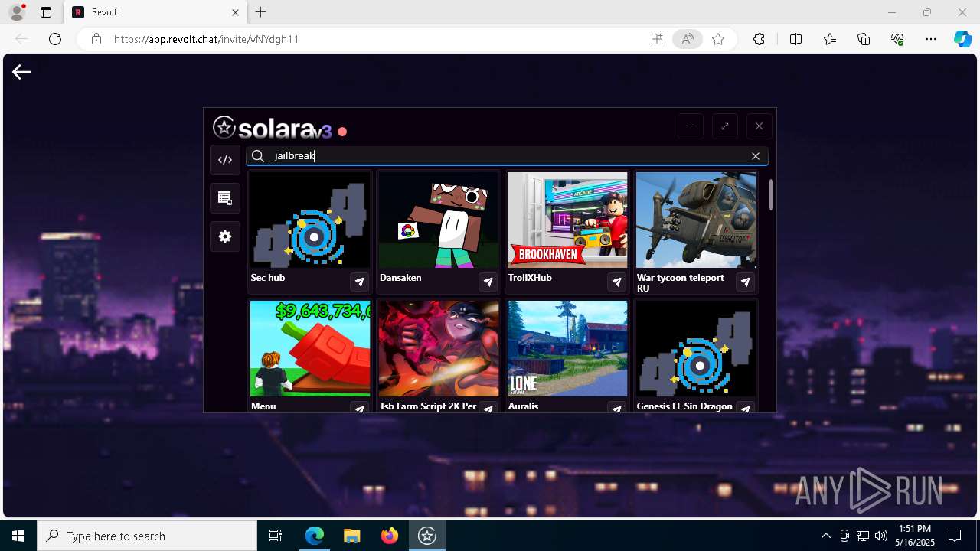Open browser extensions menu
The width and height of the screenshot is (980, 551).
pos(759,39)
